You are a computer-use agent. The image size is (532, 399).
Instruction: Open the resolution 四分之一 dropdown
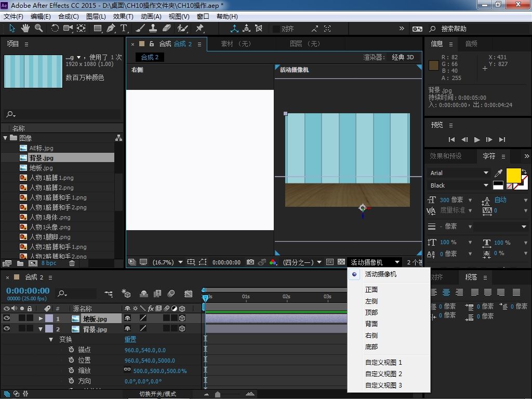pos(302,262)
